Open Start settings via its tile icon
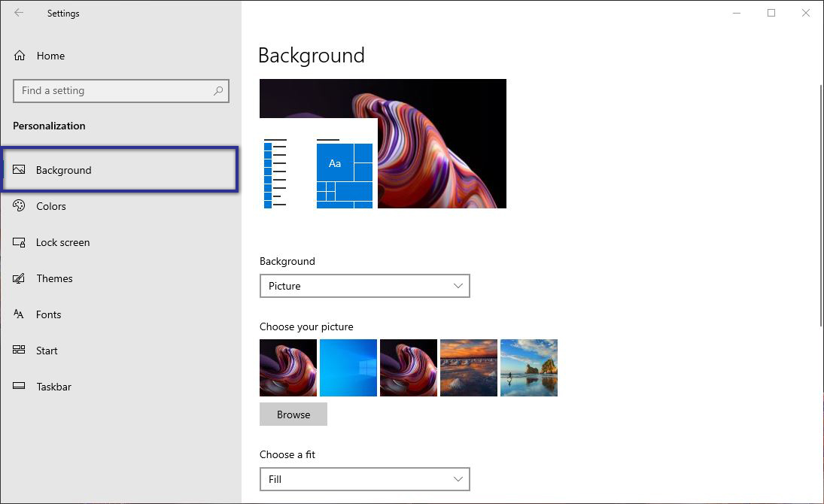 [x=18, y=351]
